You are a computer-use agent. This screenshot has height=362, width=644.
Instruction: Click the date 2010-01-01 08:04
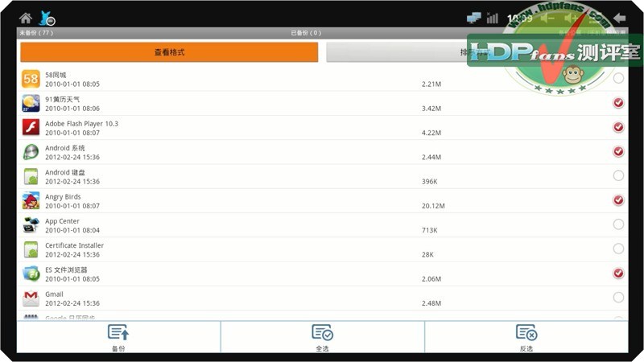pyautogui.click(x=72, y=230)
